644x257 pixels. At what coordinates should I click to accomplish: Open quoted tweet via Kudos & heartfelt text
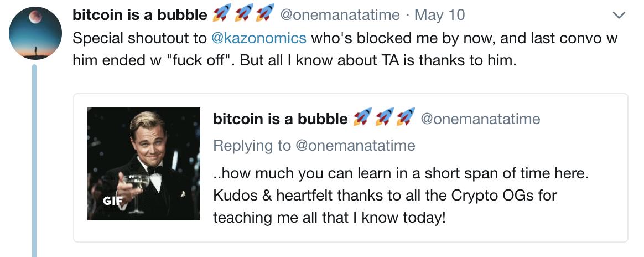pos(385,196)
